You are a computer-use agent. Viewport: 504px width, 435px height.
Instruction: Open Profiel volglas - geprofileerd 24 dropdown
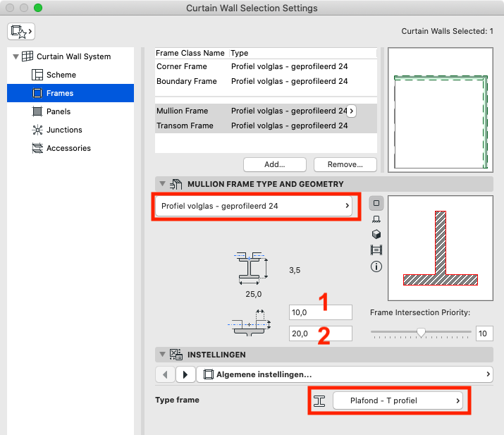click(x=254, y=206)
